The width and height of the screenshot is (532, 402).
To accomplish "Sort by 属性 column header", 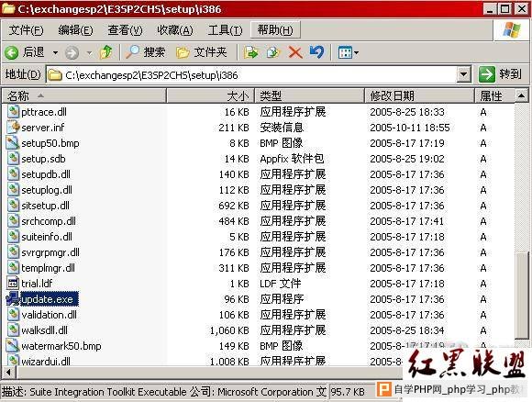I will 494,96.
